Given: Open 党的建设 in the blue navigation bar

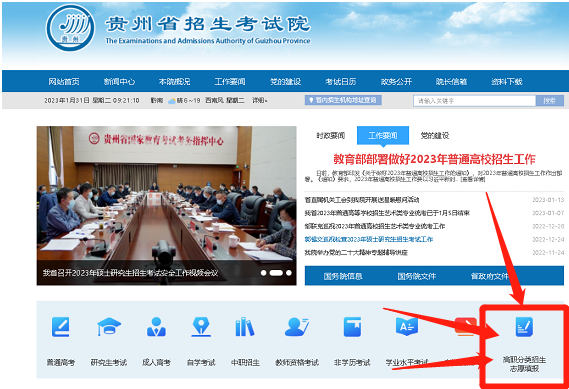Looking at the screenshot, I should (x=285, y=82).
